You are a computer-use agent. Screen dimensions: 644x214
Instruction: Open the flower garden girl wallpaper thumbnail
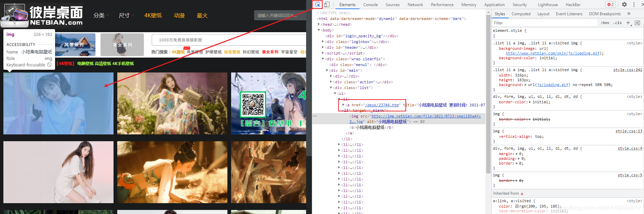click(172, 103)
